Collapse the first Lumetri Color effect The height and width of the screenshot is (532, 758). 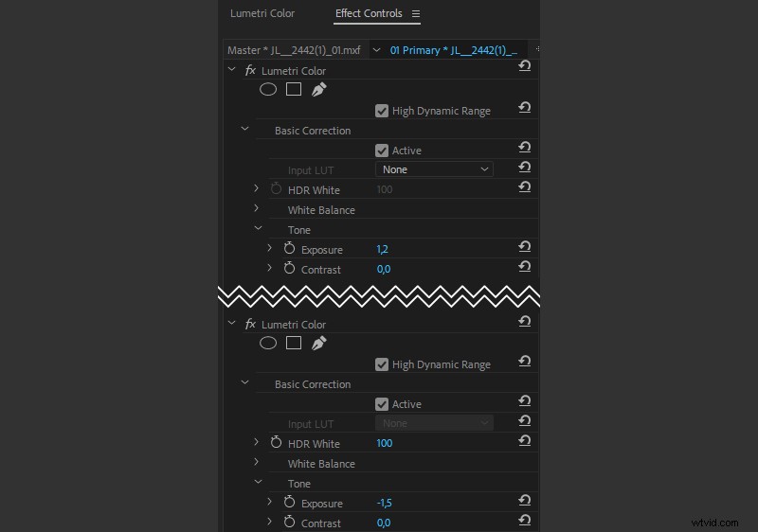(232, 69)
